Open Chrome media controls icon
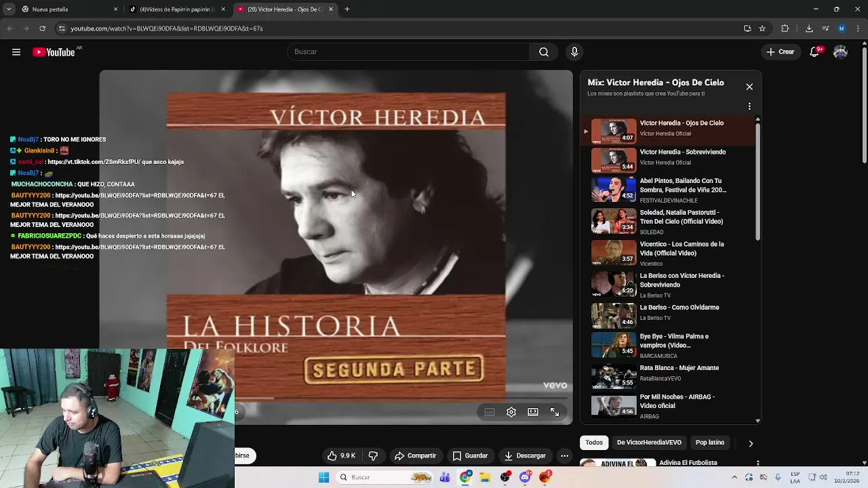 (x=825, y=28)
